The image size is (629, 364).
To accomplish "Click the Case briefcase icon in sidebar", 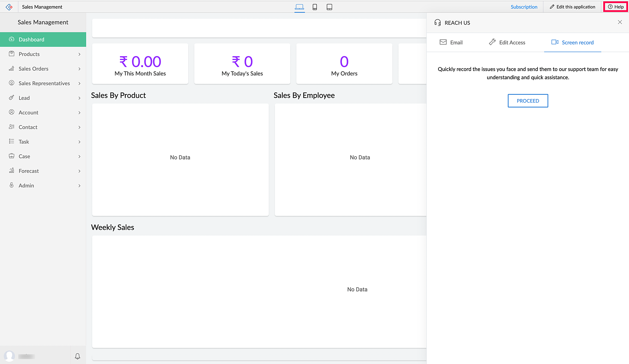I will (12, 156).
